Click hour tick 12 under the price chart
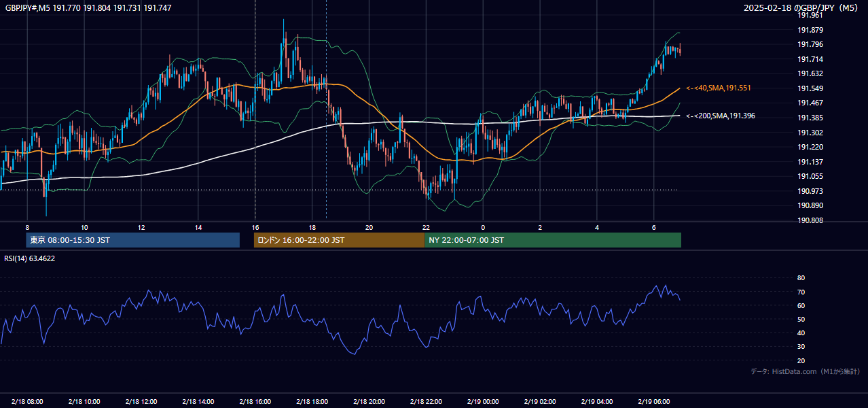This screenshot has height=408, width=868. point(141,227)
